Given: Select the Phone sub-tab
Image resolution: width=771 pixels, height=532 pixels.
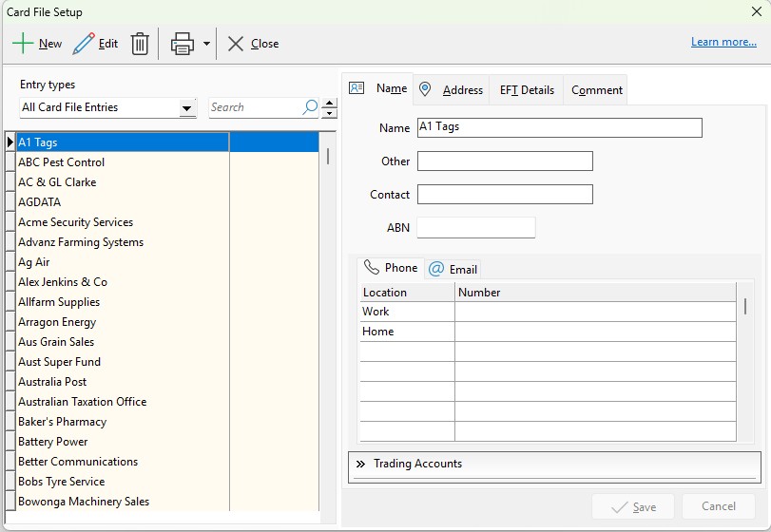Looking at the screenshot, I should point(391,268).
